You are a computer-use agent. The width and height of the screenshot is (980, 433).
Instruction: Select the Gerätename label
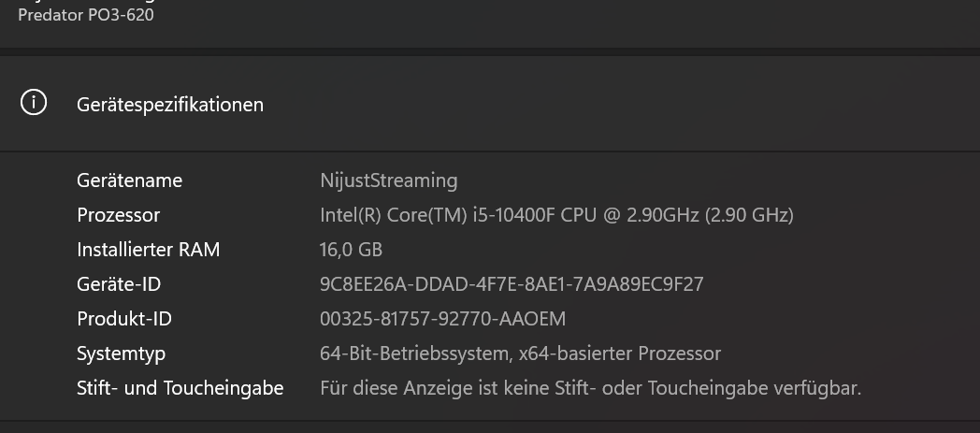coord(129,180)
